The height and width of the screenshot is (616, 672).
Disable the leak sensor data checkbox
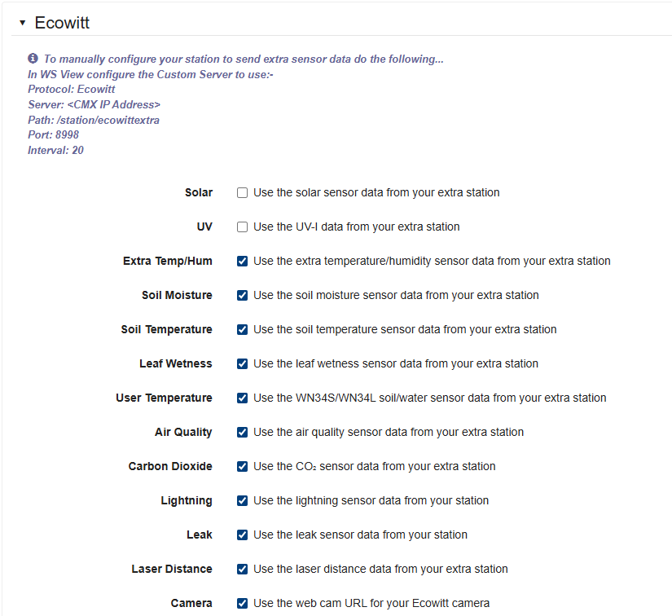[x=242, y=535]
